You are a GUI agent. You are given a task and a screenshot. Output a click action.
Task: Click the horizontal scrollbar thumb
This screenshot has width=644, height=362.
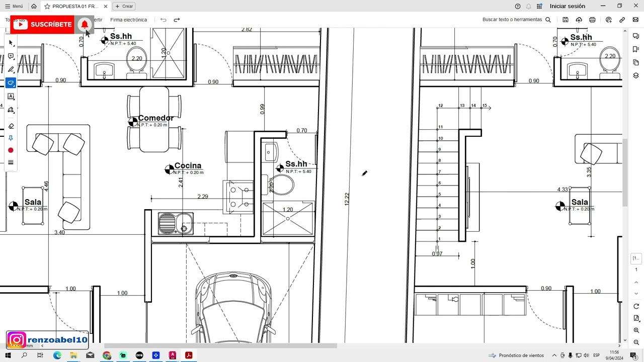click(x=220, y=346)
